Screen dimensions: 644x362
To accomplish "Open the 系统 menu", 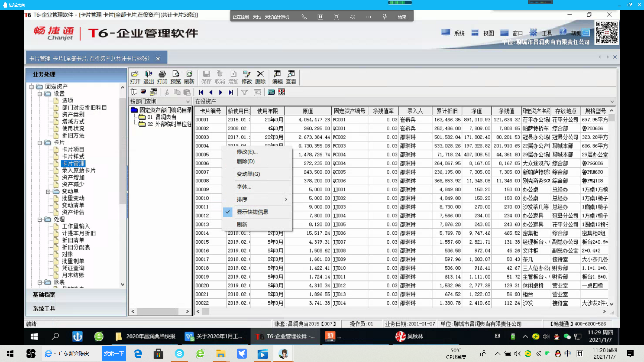I will tap(453, 33).
